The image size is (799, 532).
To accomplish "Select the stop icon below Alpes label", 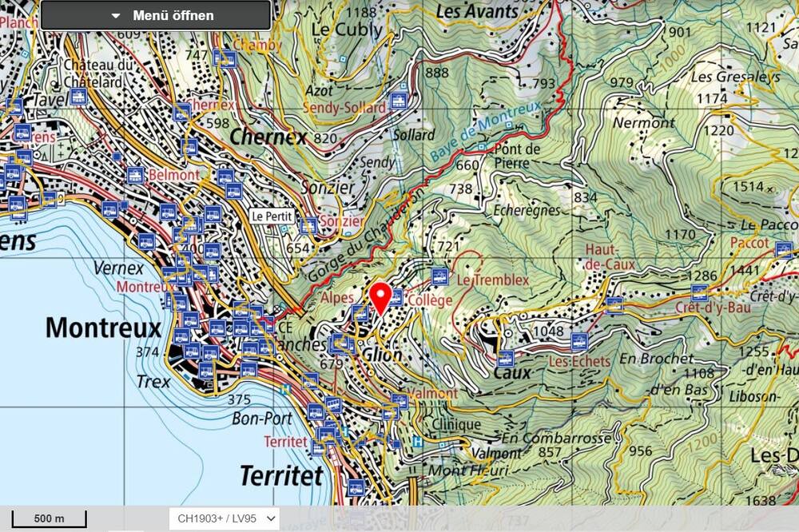I will 361,313.
